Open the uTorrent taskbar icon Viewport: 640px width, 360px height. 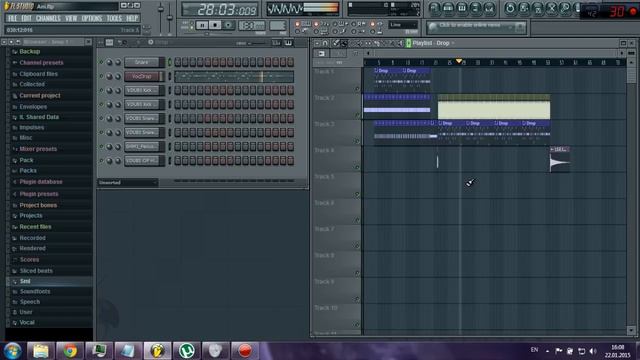click(x=187, y=351)
